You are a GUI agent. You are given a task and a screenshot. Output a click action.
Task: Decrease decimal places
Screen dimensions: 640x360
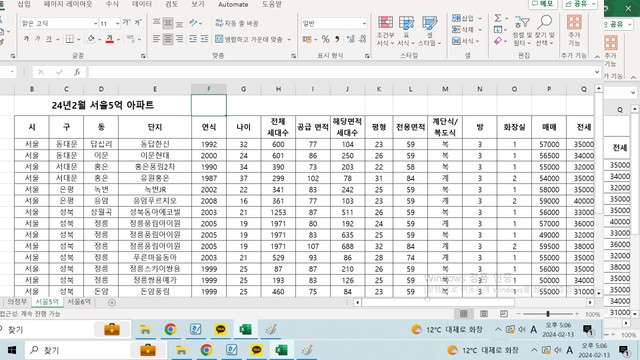(x=362, y=39)
